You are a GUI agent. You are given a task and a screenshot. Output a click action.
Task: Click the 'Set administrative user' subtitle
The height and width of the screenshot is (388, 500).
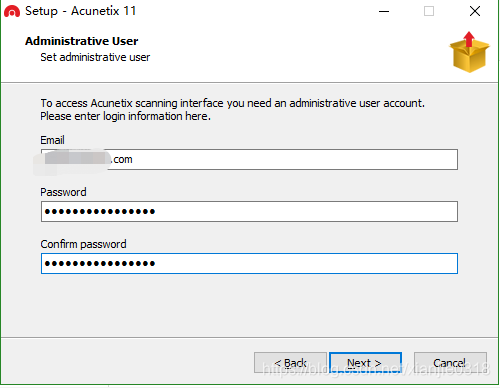pos(95,57)
